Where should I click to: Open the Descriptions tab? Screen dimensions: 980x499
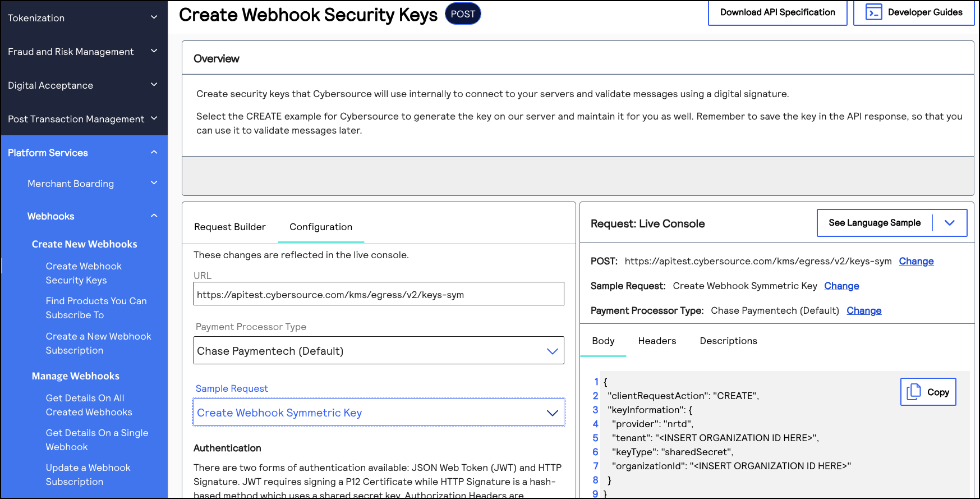tap(728, 341)
